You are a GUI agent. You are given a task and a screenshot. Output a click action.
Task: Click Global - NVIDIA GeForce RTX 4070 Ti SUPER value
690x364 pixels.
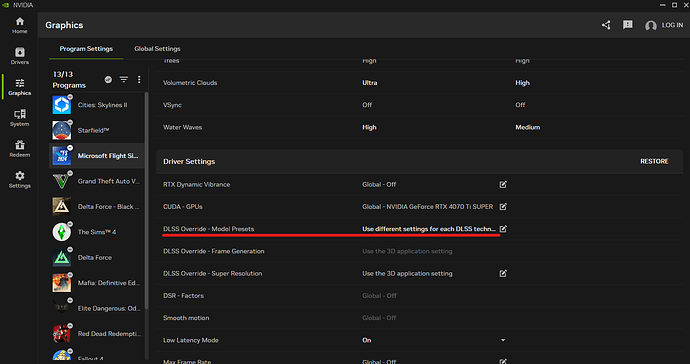click(x=427, y=206)
